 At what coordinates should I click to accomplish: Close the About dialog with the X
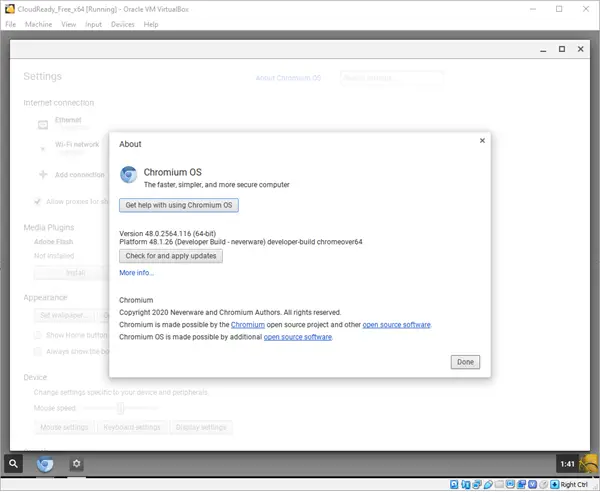pos(482,140)
